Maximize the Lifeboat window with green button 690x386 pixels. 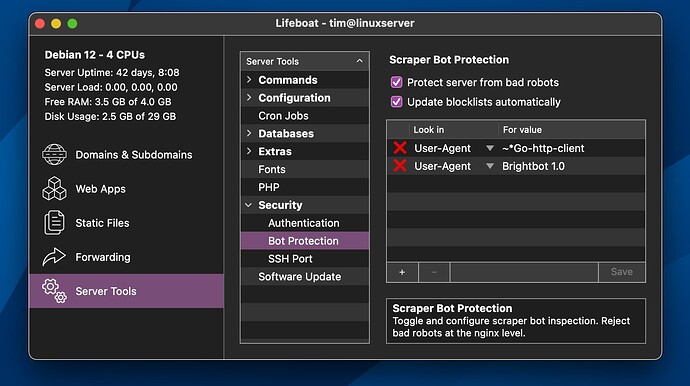tap(73, 24)
